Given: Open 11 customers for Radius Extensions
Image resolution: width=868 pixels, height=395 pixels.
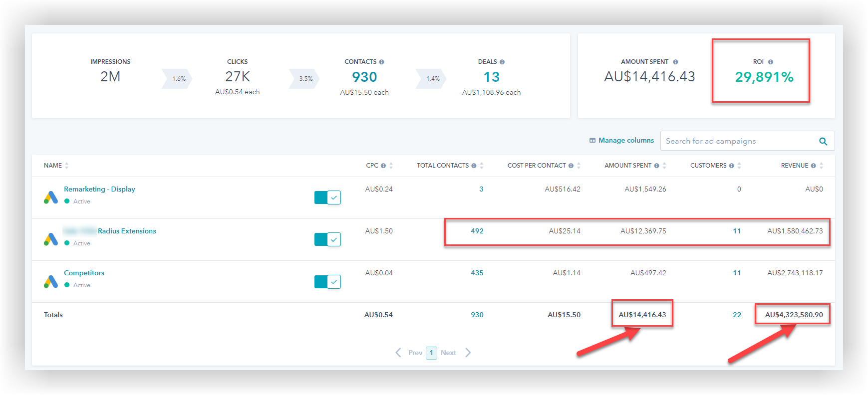Looking at the screenshot, I should 737,231.
